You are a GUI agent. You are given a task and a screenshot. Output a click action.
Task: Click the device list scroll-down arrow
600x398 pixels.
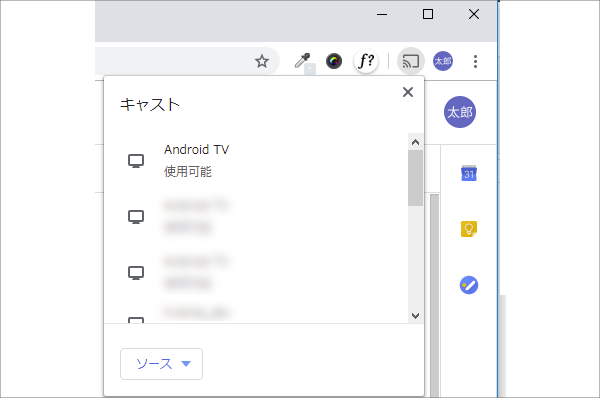tap(416, 315)
